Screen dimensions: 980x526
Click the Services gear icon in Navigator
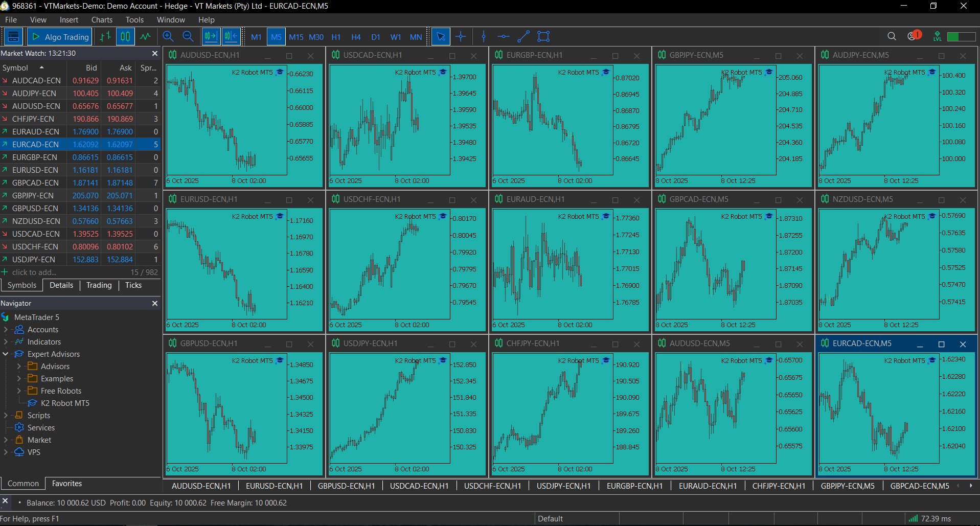tap(19, 428)
